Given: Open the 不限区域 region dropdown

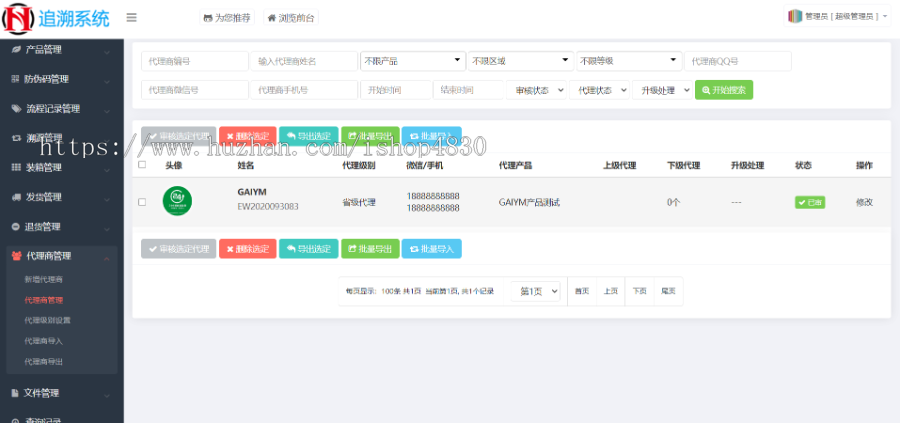Looking at the screenshot, I should [x=520, y=61].
